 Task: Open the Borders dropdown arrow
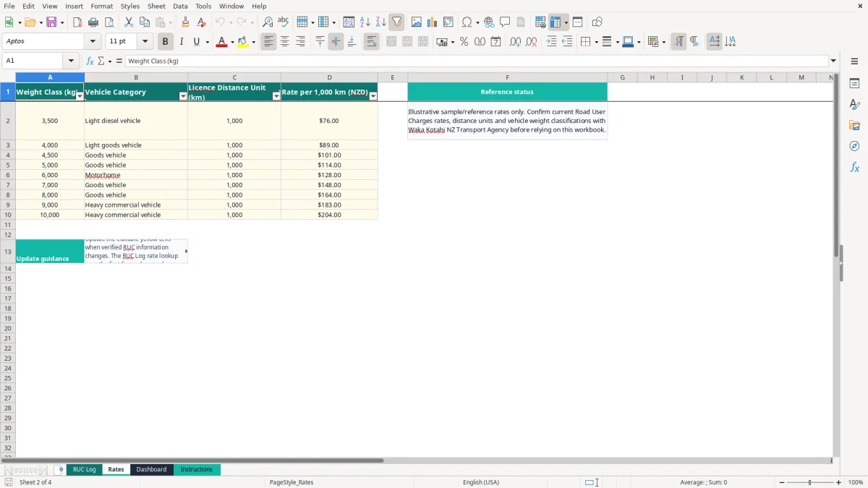coord(597,42)
